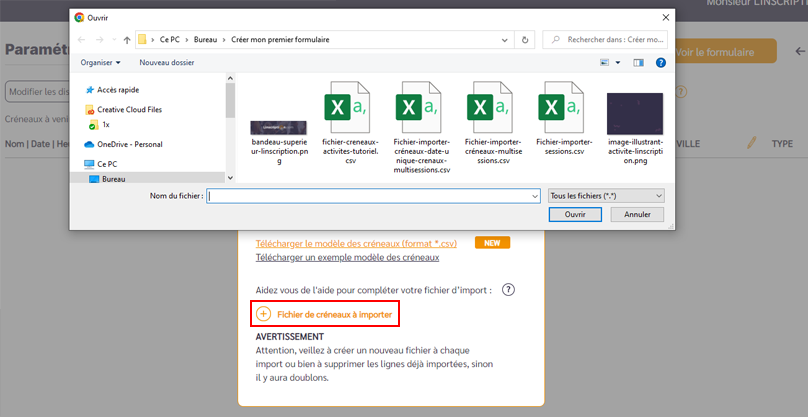Expand the address bar history dropdown
Image resolution: width=808 pixels, height=417 pixels.
(x=507, y=40)
